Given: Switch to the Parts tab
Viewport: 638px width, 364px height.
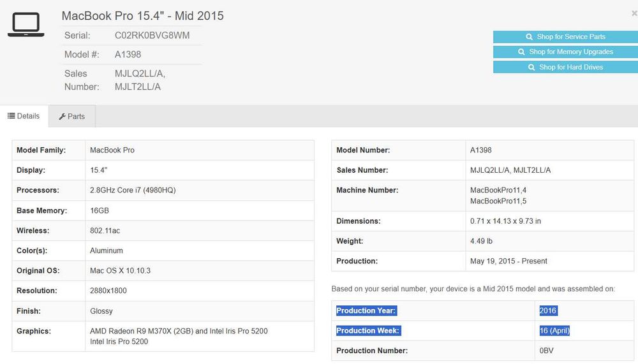Looking at the screenshot, I should pyautogui.click(x=72, y=117).
